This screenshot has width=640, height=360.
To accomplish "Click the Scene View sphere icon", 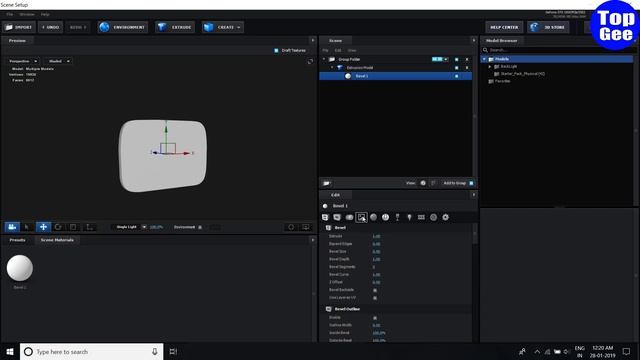I will (x=423, y=183).
